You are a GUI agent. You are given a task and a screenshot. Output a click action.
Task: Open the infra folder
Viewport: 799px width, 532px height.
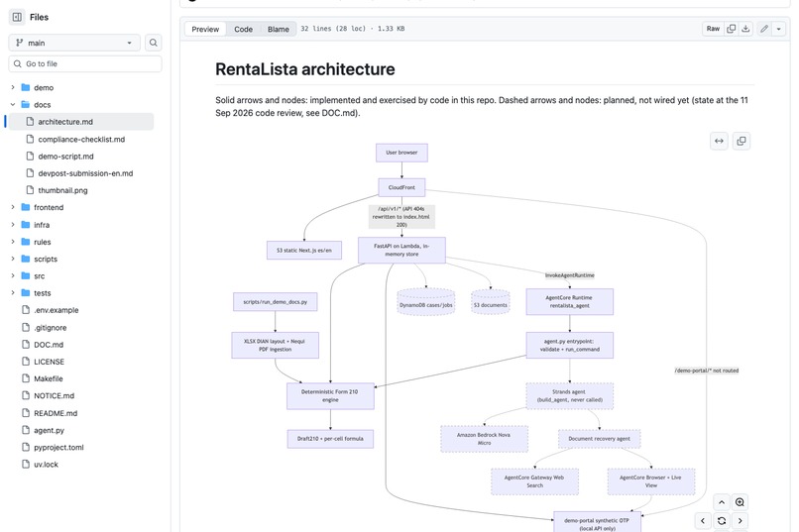click(42, 225)
